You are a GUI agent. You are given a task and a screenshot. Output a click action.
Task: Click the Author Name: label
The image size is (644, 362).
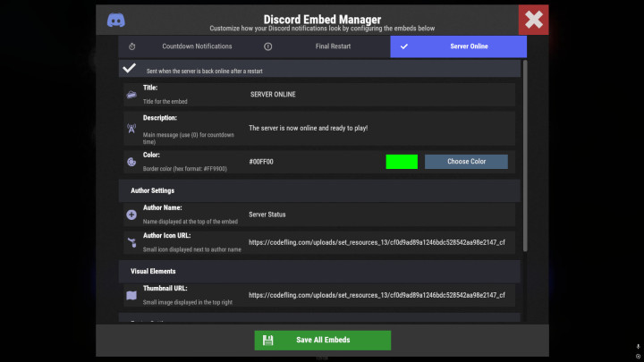pyautogui.click(x=162, y=207)
